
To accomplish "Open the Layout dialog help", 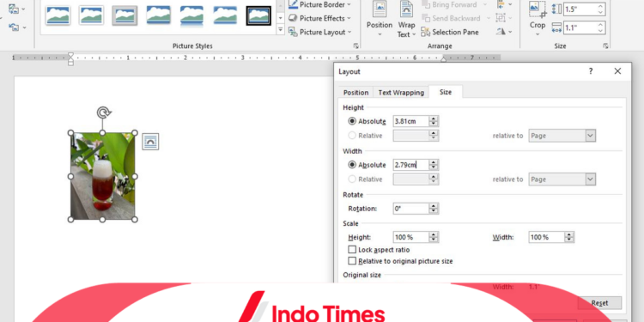I will [591, 71].
